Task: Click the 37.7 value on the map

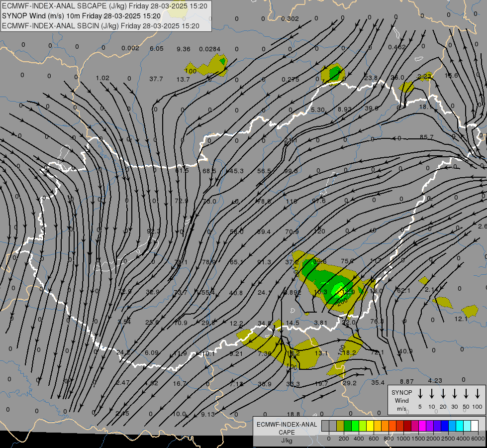Action: (156, 79)
